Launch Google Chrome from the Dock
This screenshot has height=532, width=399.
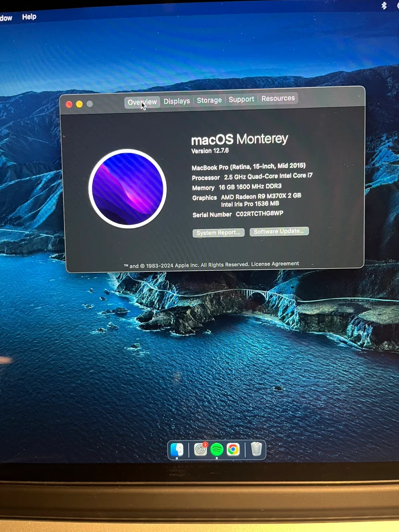pyautogui.click(x=233, y=449)
